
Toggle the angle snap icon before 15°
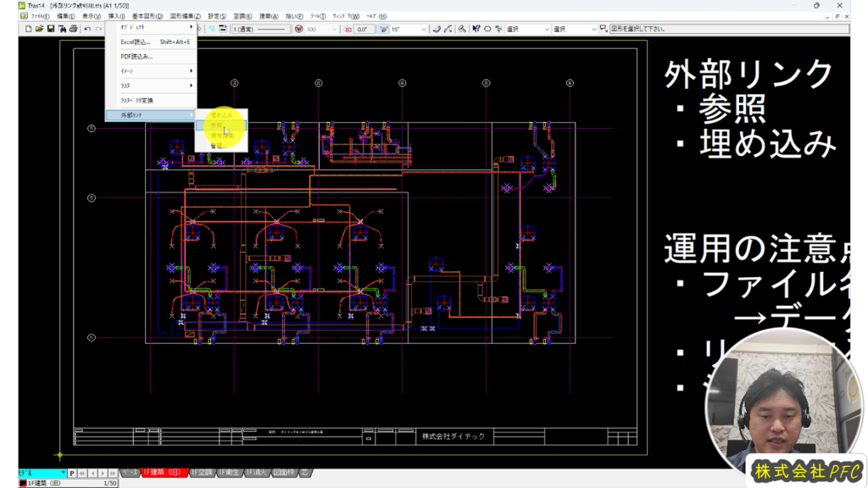point(382,29)
